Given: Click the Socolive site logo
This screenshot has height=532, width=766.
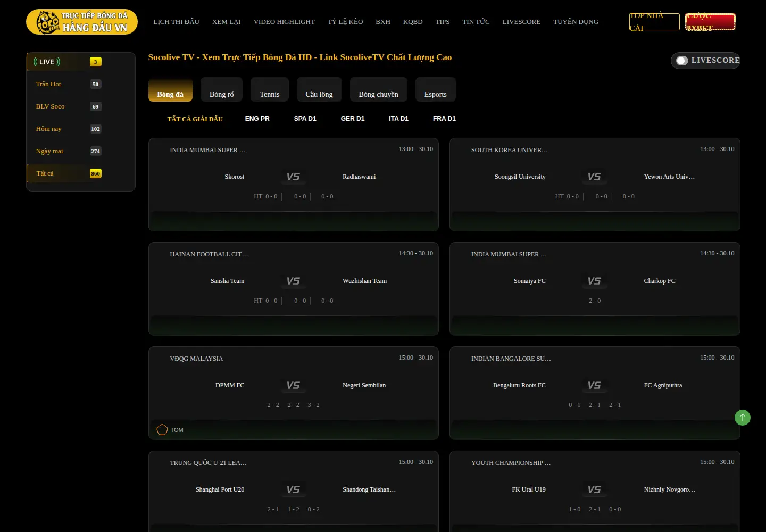Looking at the screenshot, I should [x=82, y=22].
